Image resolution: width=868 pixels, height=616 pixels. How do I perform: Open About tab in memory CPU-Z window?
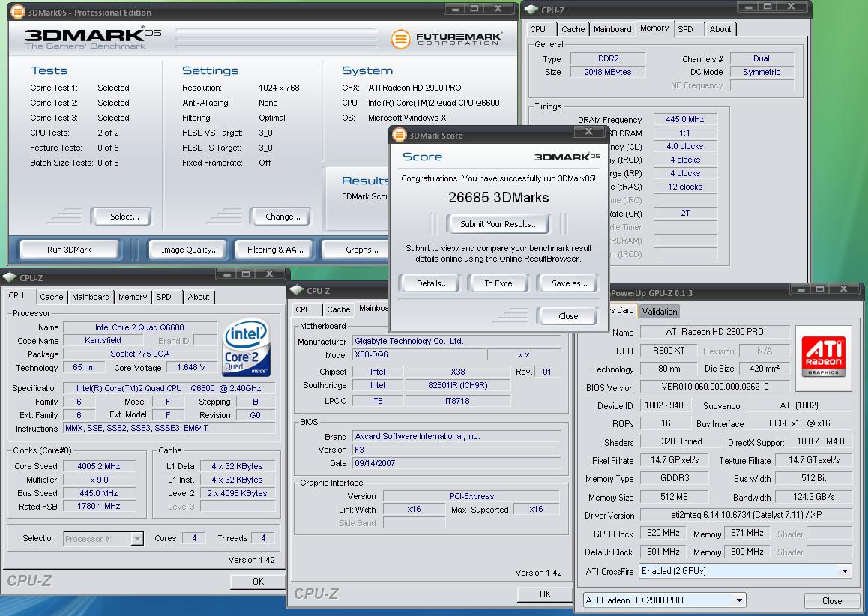pyautogui.click(x=720, y=29)
